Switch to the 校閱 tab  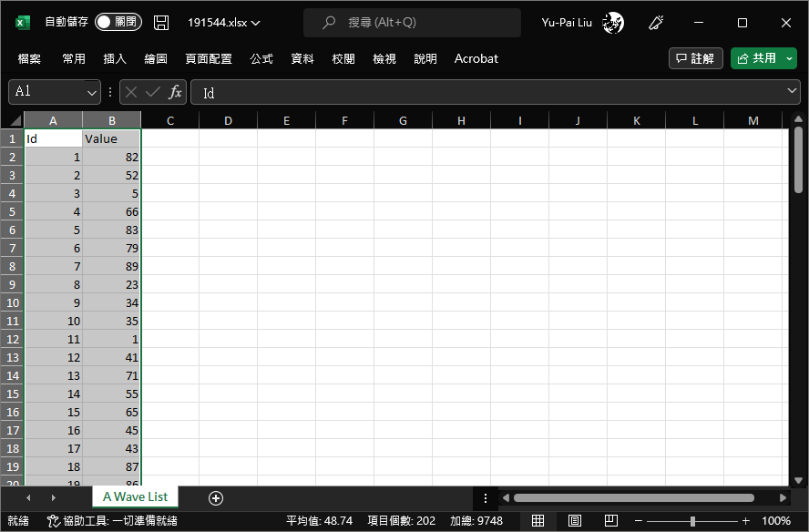(343, 59)
